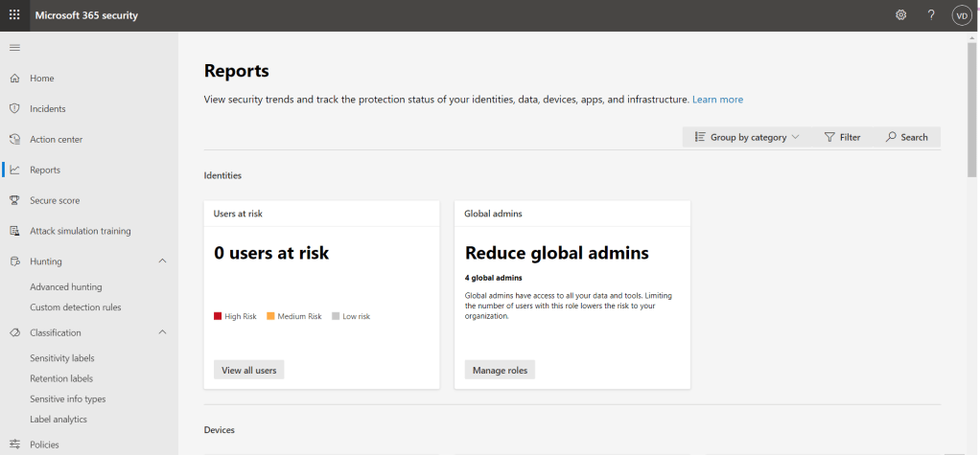
Task: Click the Search box in reports toolbar
Action: point(906,137)
